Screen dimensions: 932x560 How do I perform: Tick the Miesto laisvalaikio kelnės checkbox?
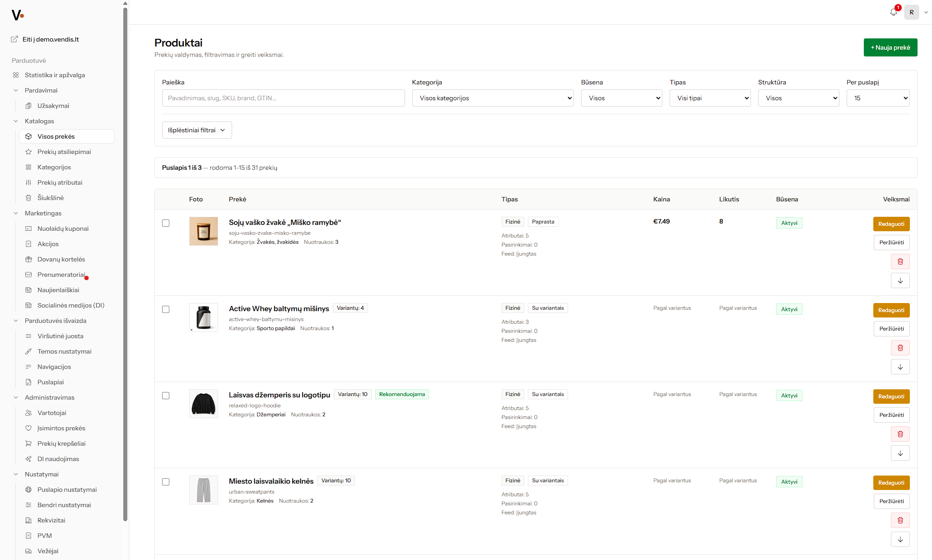pyautogui.click(x=166, y=482)
